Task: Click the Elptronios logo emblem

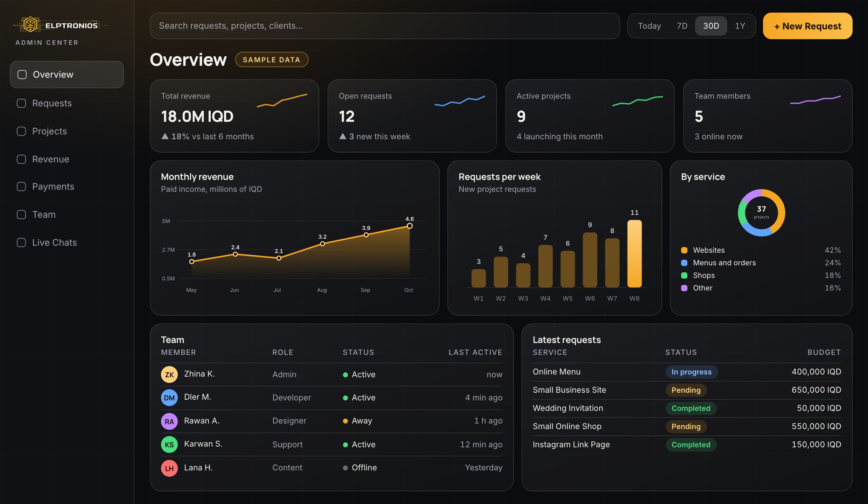Action: pos(30,25)
